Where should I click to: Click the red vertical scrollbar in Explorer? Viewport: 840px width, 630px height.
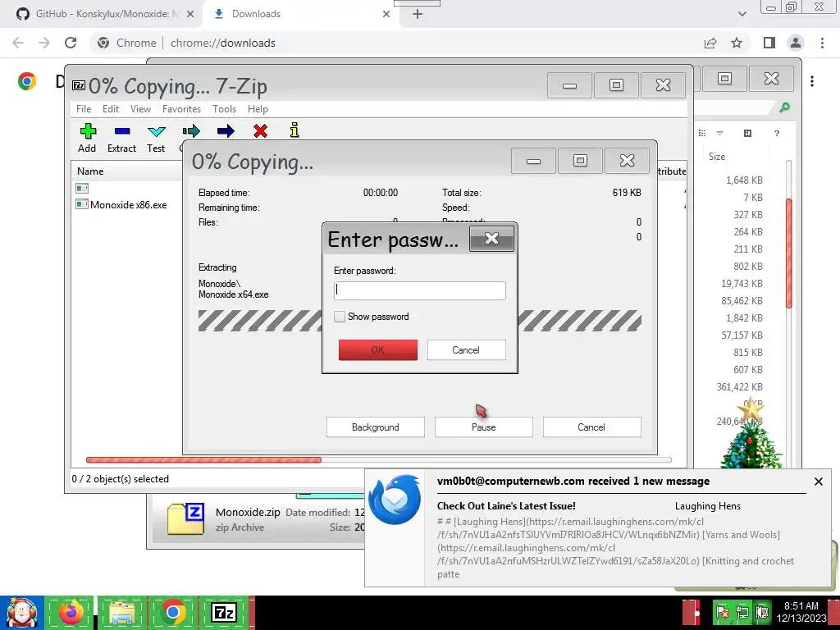788,253
